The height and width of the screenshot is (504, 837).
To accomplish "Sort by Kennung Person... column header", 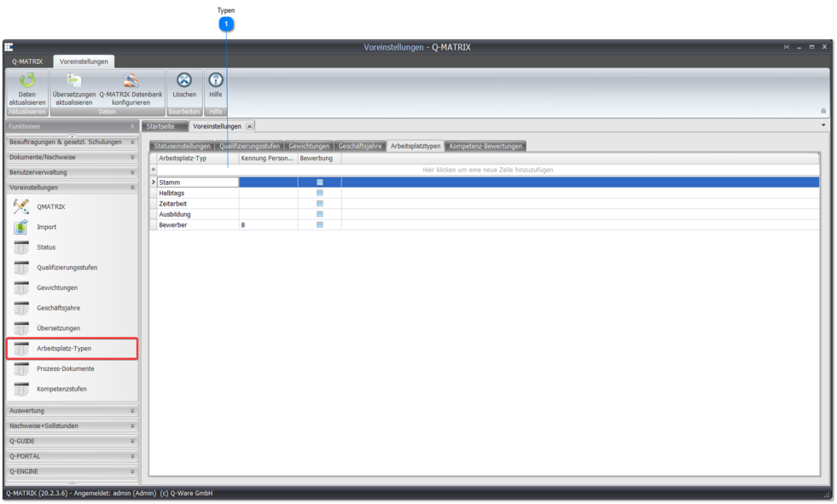I will [x=268, y=159].
